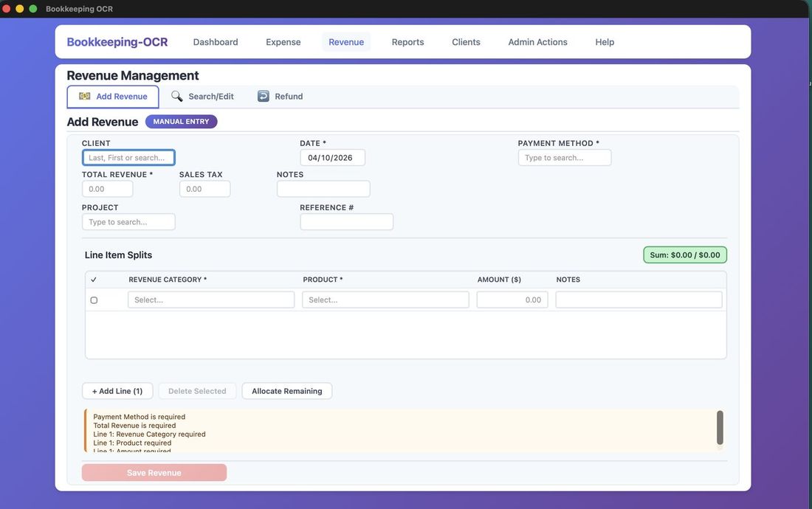Open the Product select dropdown
Viewport: 812px width, 509px height.
(x=385, y=299)
